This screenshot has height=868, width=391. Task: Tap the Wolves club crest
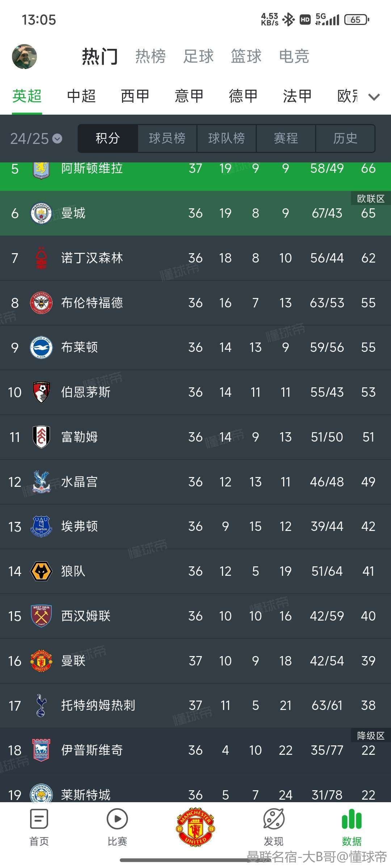point(41,571)
